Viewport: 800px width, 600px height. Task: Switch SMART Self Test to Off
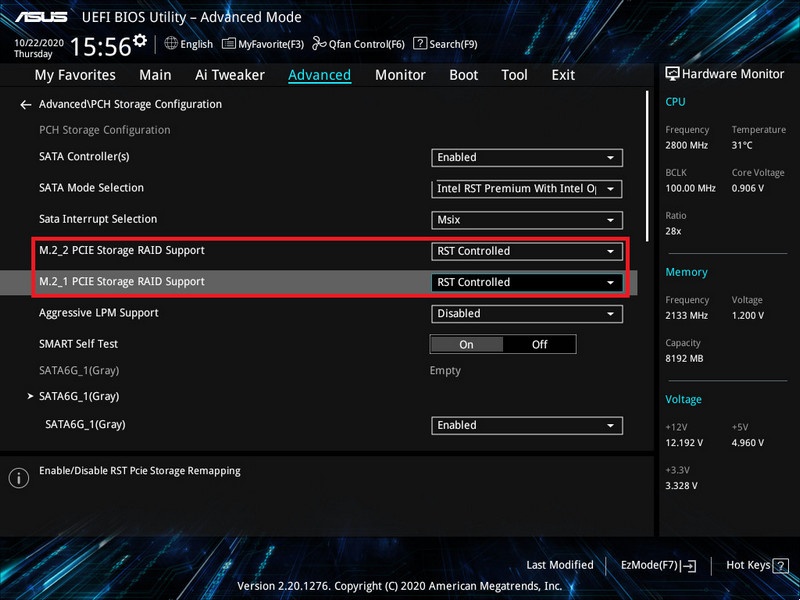click(539, 344)
